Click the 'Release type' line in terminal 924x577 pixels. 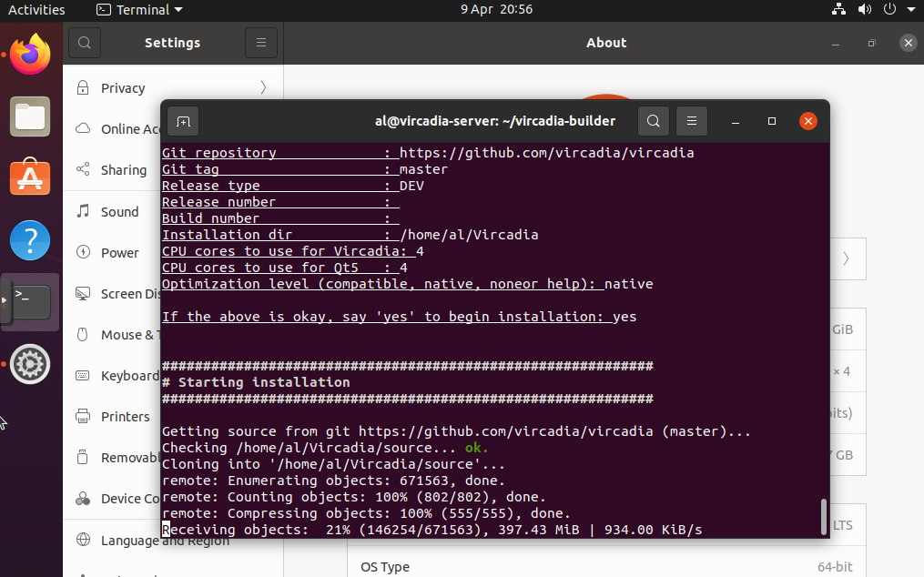click(x=293, y=186)
